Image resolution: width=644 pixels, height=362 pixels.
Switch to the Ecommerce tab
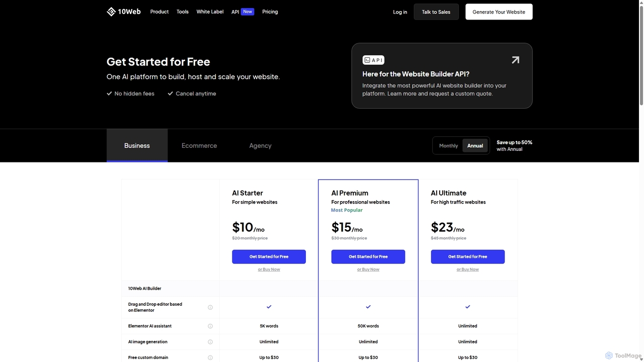(x=199, y=145)
